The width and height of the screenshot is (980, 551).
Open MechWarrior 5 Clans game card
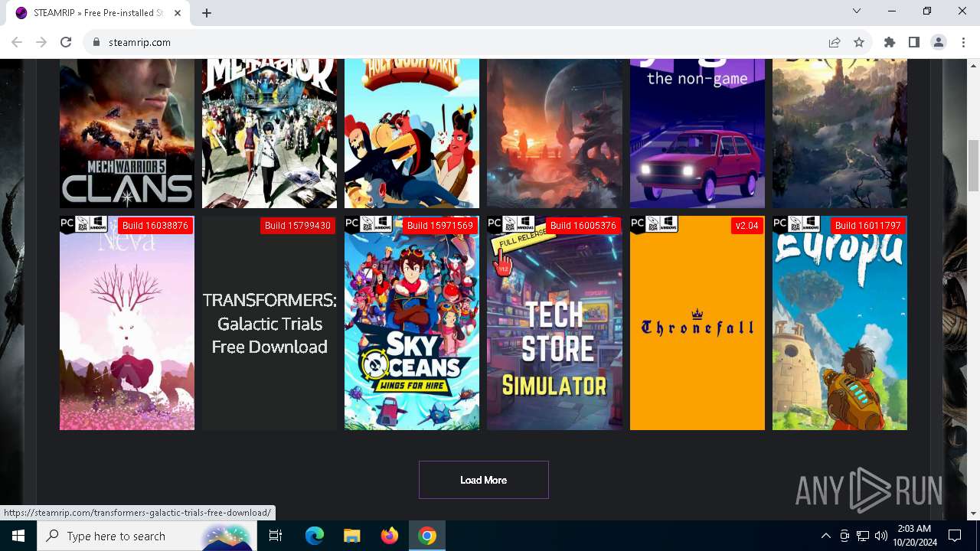point(127,133)
